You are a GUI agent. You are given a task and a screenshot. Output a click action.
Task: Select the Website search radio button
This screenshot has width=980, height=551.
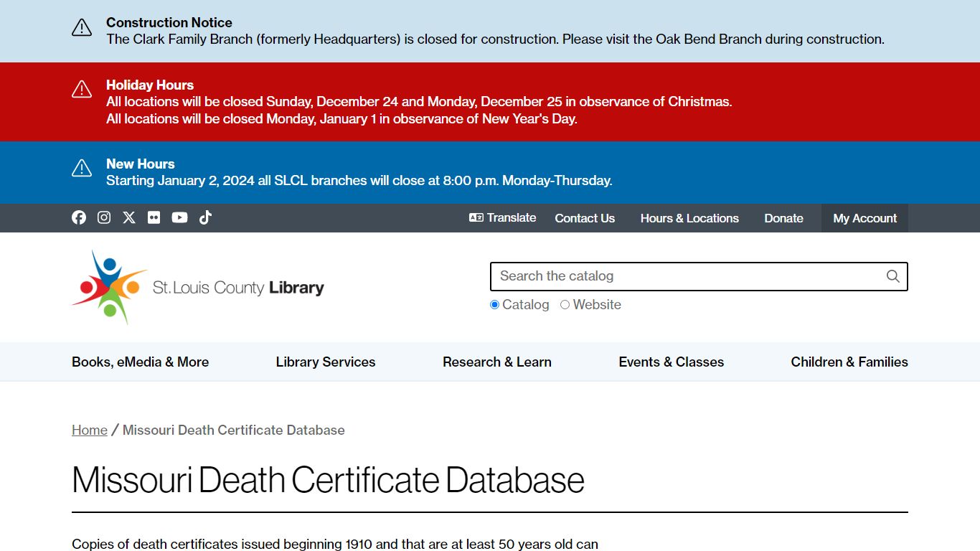click(565, 305)
